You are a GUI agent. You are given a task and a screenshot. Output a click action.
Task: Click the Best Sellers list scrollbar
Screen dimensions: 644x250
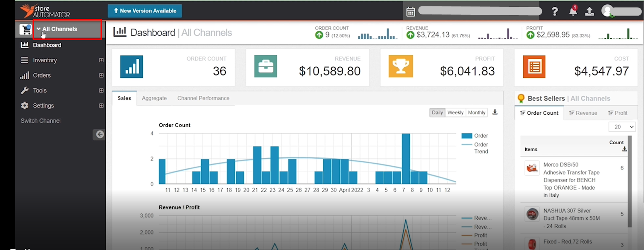point(630,181)
